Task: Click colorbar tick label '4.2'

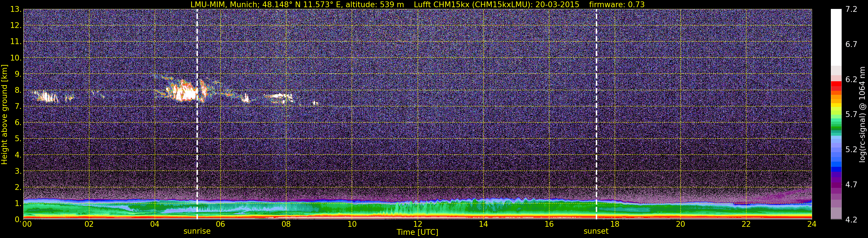Action: [x=851, y=220]
